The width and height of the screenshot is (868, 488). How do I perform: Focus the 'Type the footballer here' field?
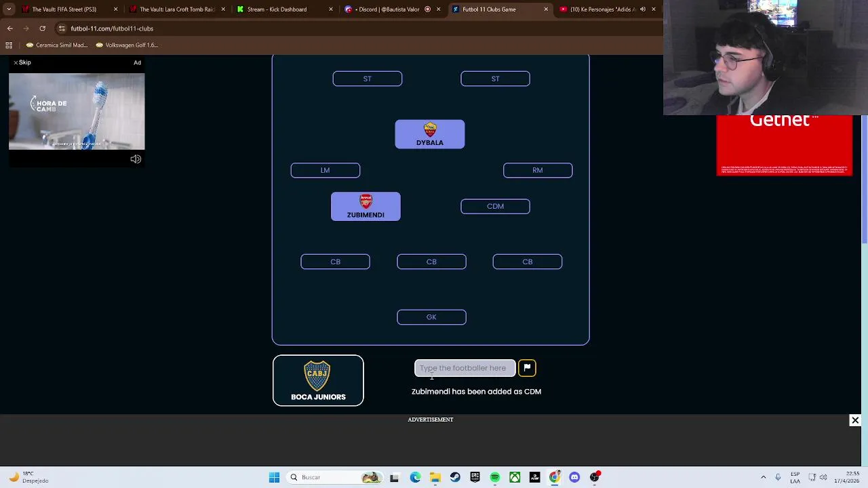pyautogui.click(x=465, y=368)
